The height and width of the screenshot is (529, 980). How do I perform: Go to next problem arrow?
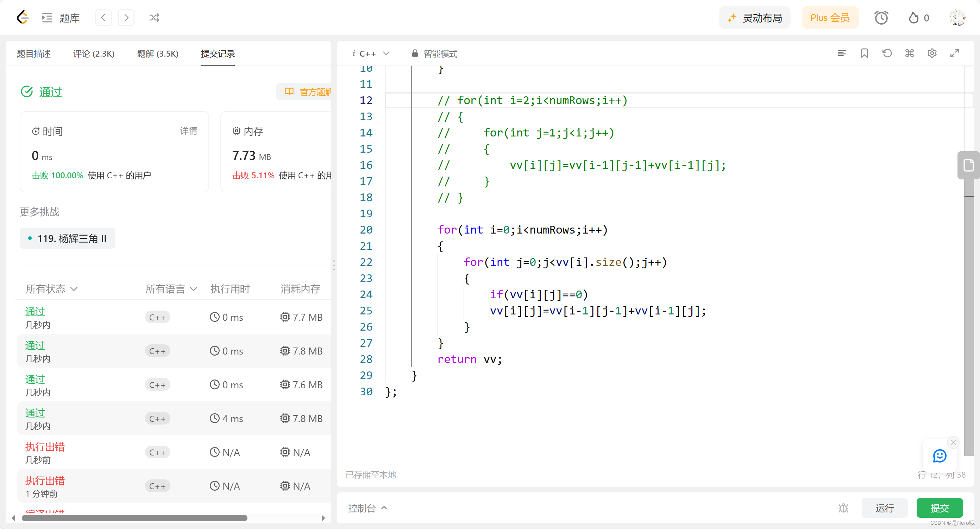(x=126, y=18)
